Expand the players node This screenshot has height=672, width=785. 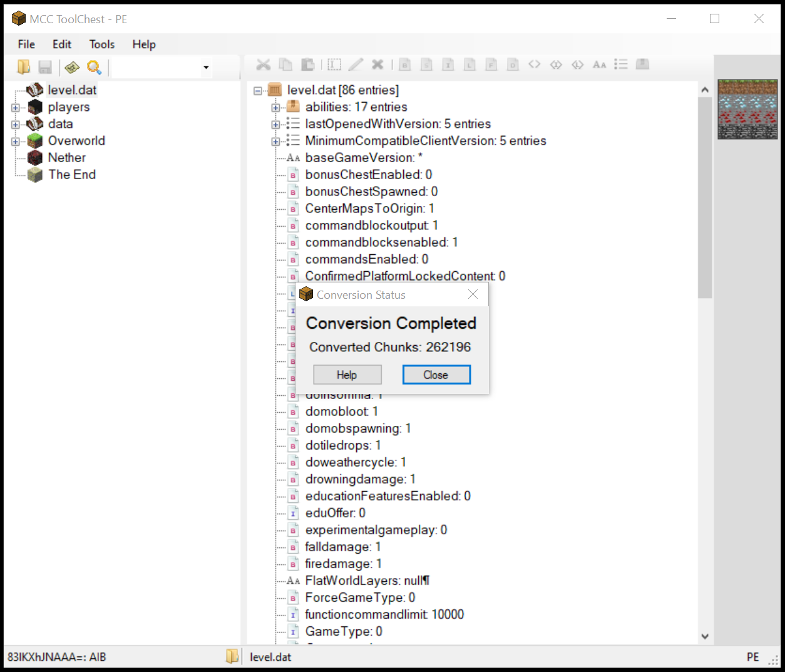[x=16, y=108]
